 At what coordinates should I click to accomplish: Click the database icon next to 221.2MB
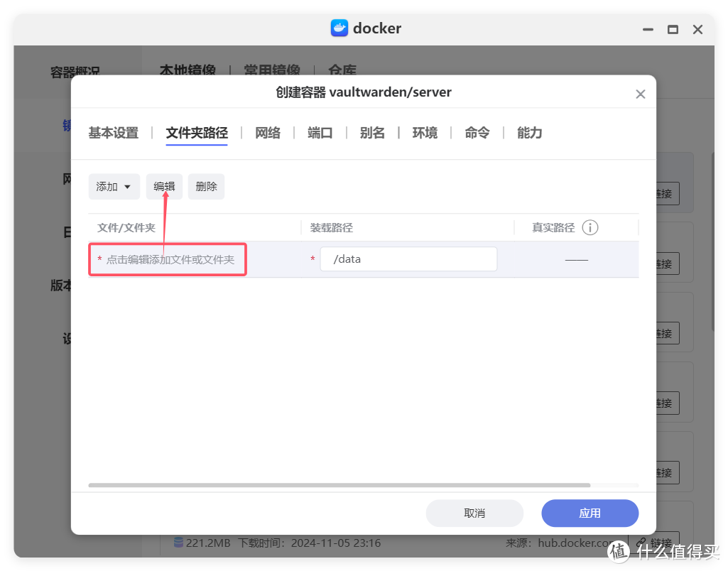coord(178,543)
